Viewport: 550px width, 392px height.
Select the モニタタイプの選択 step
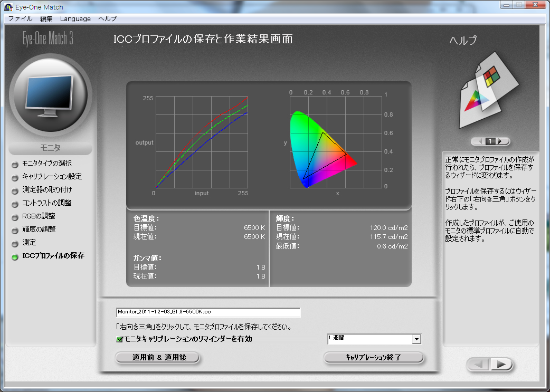click(x=47, y=164)
